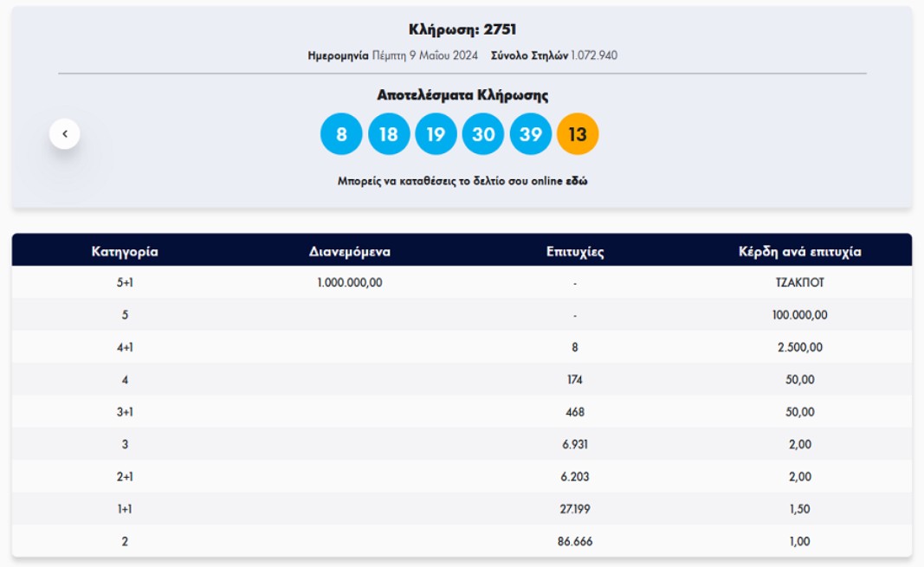This screenshot has width=924, height=567.
Task: Select the blue number 8 ball
Action: tap(341, 134)
